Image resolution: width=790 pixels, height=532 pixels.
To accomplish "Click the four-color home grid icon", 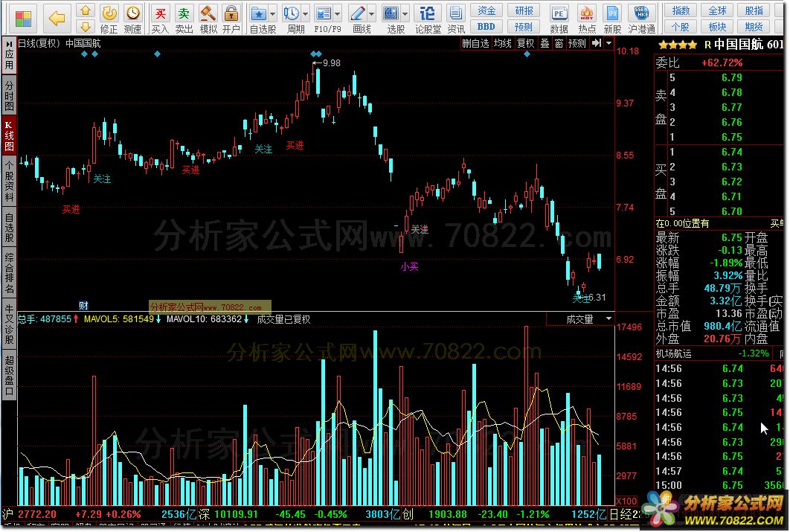I will [23, 19].
